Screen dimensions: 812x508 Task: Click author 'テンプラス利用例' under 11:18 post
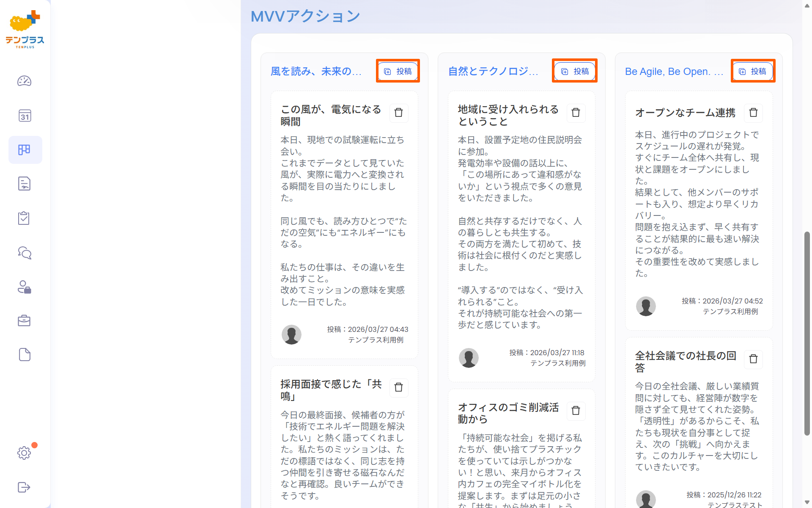pyautogui.click(x=558, y=363)
